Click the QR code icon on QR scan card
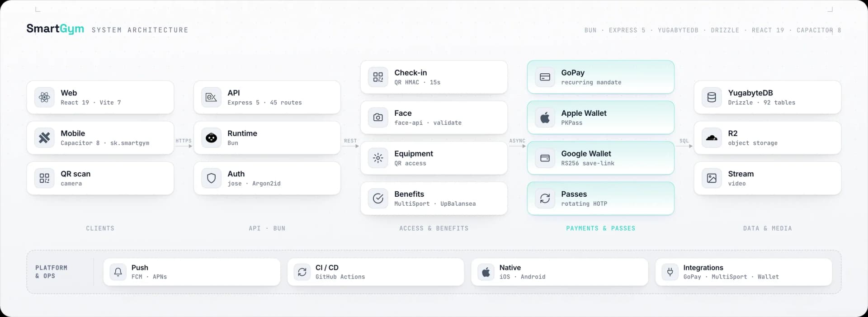The height and width of the screenshot is (317, 868). 44,178
